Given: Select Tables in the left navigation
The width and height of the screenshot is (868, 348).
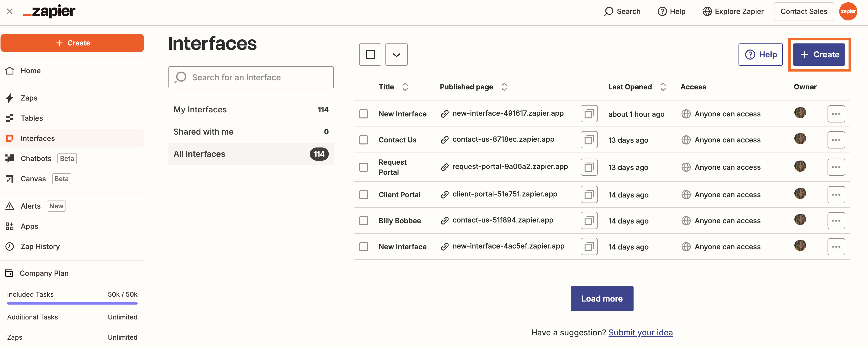Looking at the screenshot, I should pos(31,118).
